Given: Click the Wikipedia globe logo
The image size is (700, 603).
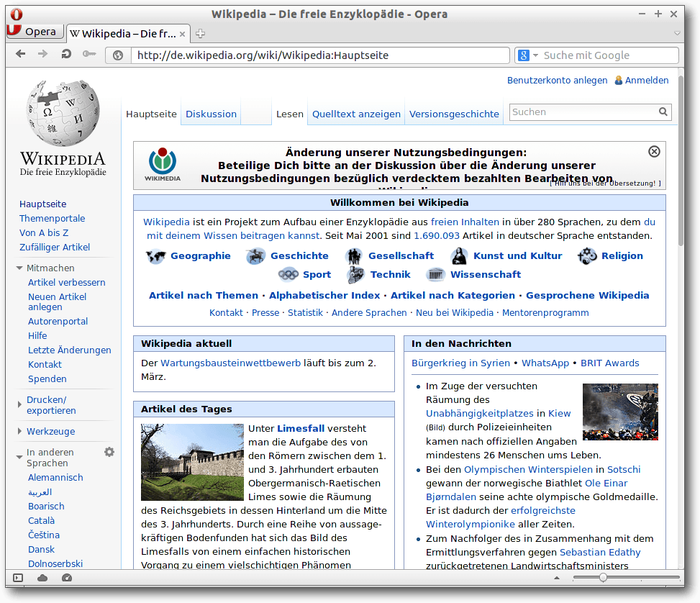Looking at the screenshot, I should coord(63,113).
